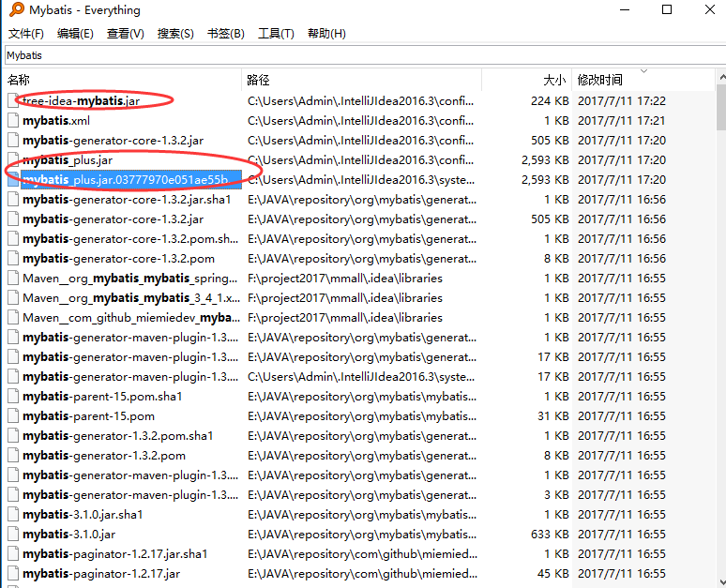Click file icon of mybatis-parent-15.pom
The image size is (726, 588).
13,416
